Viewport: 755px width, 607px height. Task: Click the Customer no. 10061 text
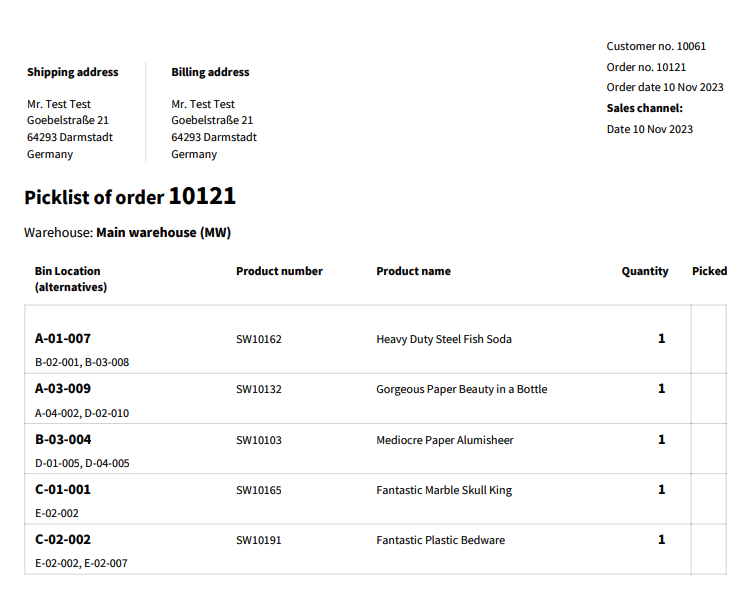(x=656, y=47)
